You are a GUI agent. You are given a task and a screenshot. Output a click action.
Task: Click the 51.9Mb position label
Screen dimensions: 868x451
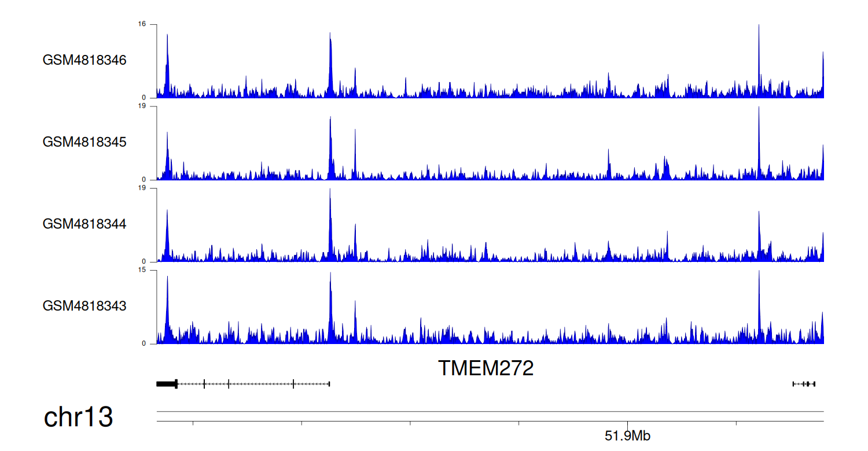pyautogui.click(x=627, y=436)
